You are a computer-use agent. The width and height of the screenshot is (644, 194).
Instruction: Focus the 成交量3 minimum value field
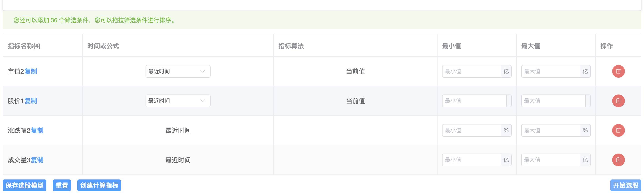pos(471,160)
